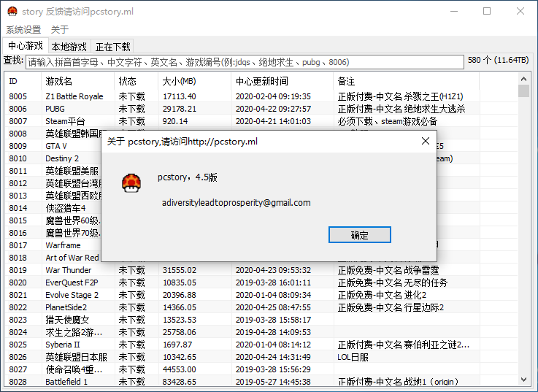538x392 pixels.
Task: Click ID 8024 cell
Action: pos(18,332)
